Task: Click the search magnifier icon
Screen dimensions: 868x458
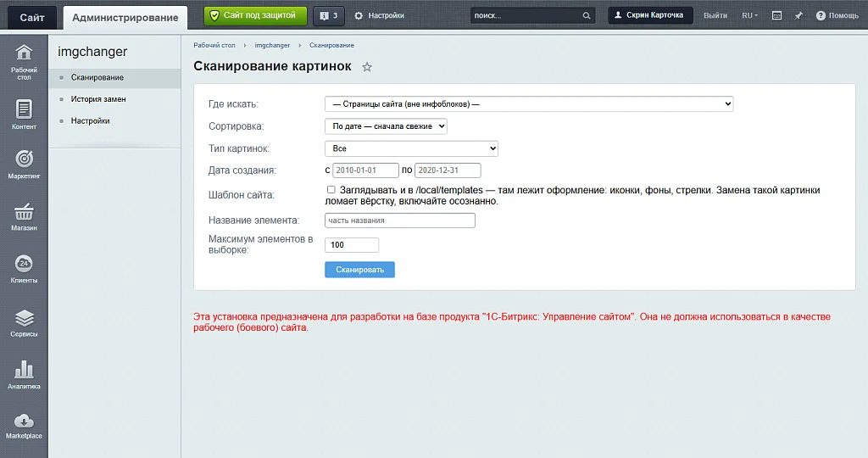Action: click(587, 15)
